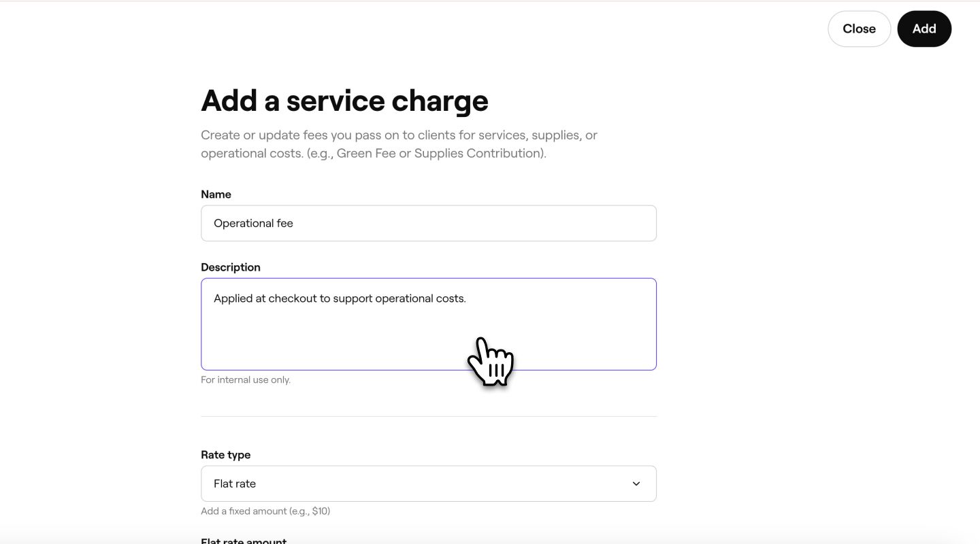Click the Description field label
This screenshot has width=980, height=544.
(x=230, y=267)
